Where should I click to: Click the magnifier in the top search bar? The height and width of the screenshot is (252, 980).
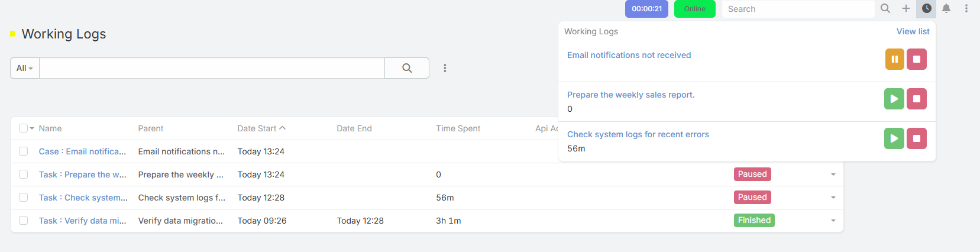coord(885,8)
